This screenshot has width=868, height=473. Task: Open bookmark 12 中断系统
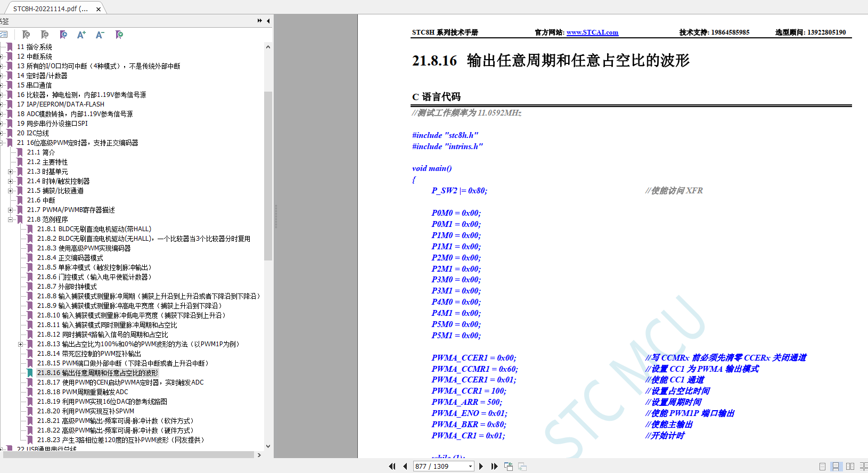pos(34,56)
